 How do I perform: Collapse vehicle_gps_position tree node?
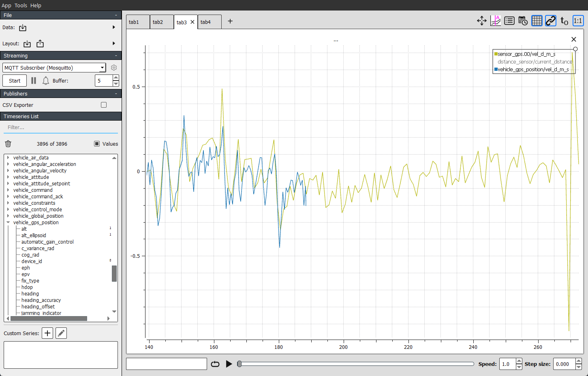(x=8, y=222)
